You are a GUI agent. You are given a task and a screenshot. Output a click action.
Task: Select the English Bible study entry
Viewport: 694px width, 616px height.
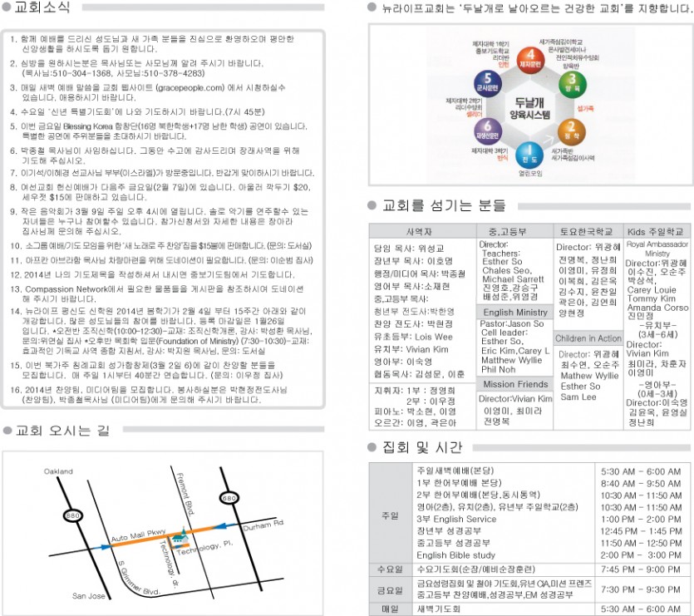click(456, 554)
